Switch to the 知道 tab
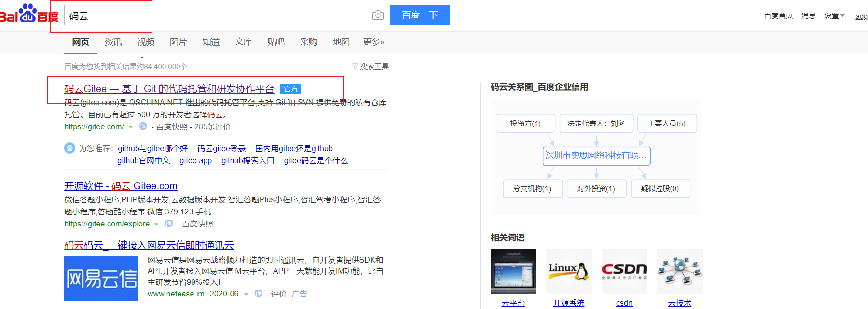 coord(211,42)
